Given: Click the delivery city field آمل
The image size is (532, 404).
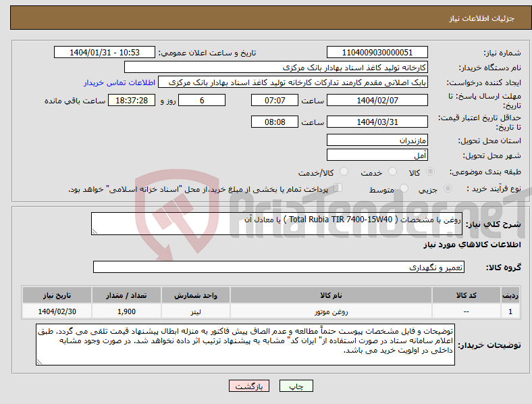Looking at the screenshot, I should pos(377,155).
